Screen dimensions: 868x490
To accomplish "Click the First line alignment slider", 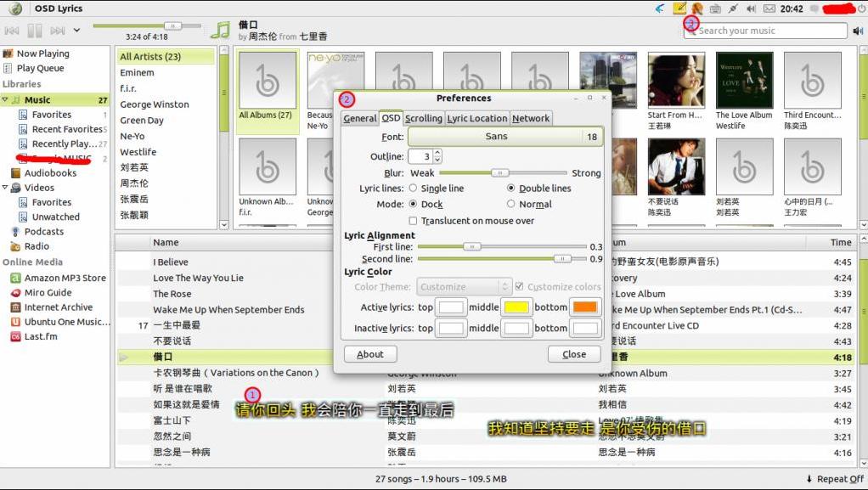I will coord(502,247).
